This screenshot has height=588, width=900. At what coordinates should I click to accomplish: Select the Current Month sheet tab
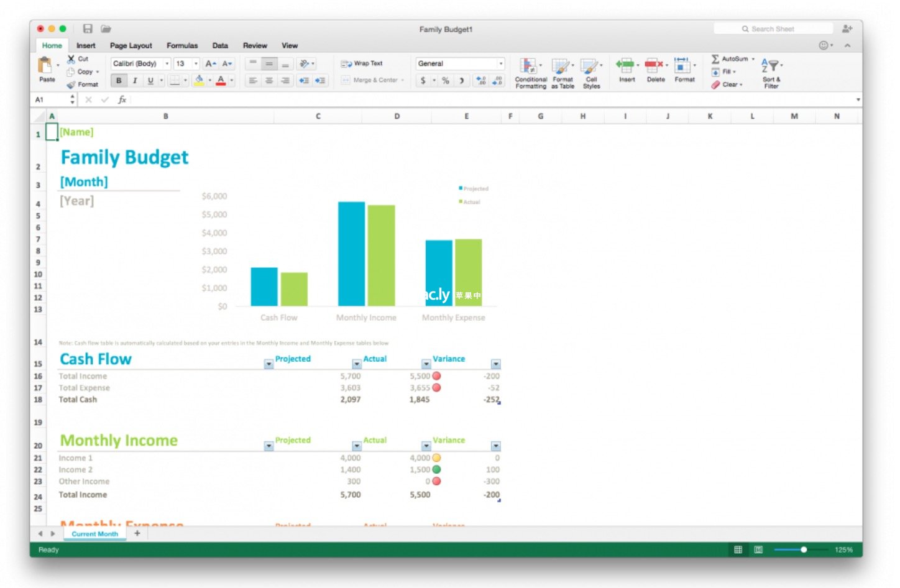95,534
